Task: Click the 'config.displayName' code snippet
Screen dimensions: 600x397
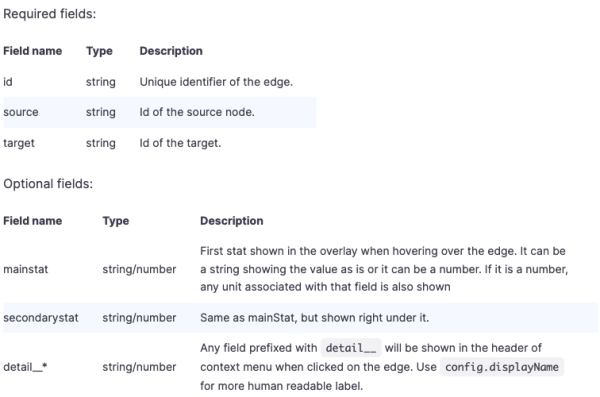Action: click(502, 367)
